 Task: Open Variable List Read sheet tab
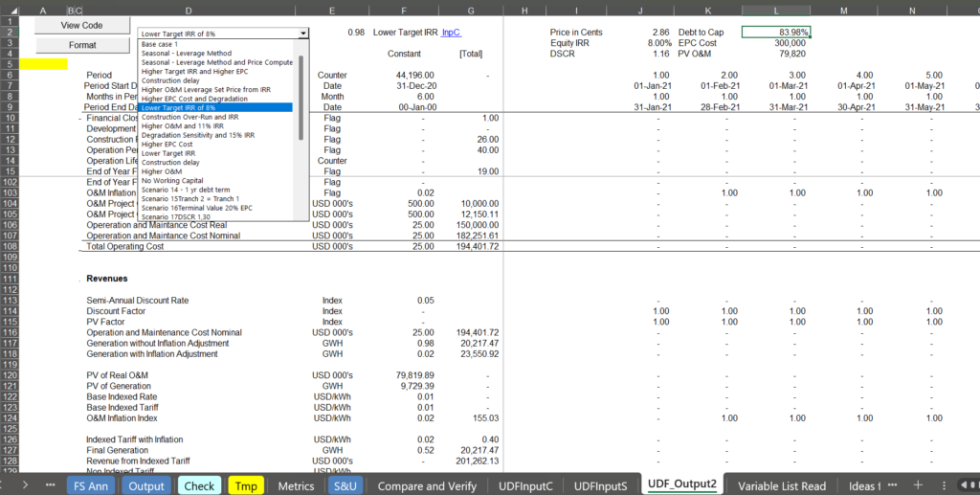[x=781, y=485]
